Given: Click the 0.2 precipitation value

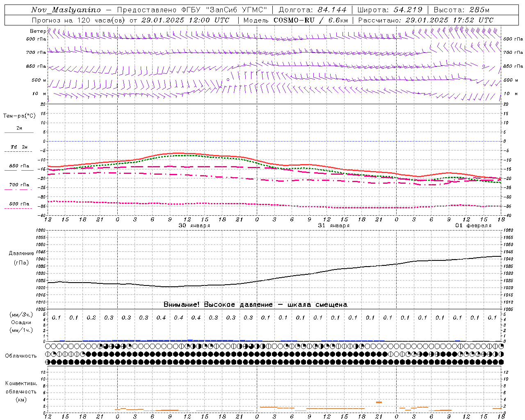Looking at the screenshot, I should pyautogui.click(x=91, y=318).
